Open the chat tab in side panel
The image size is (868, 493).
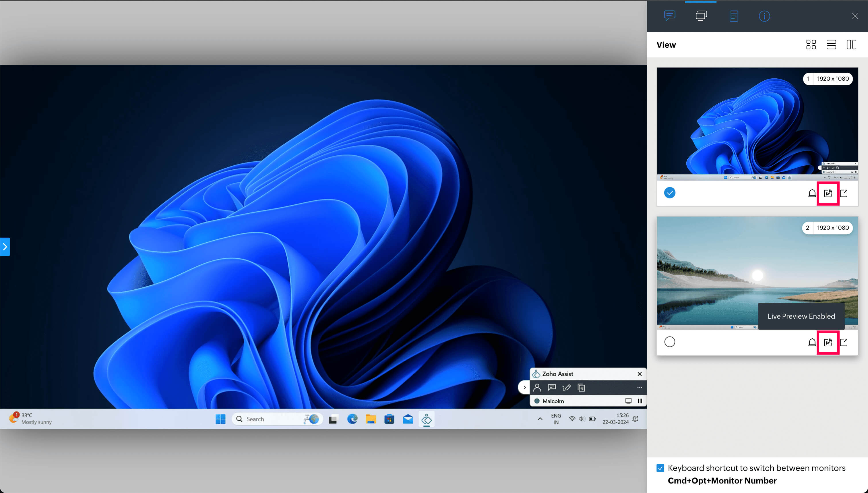669,16
